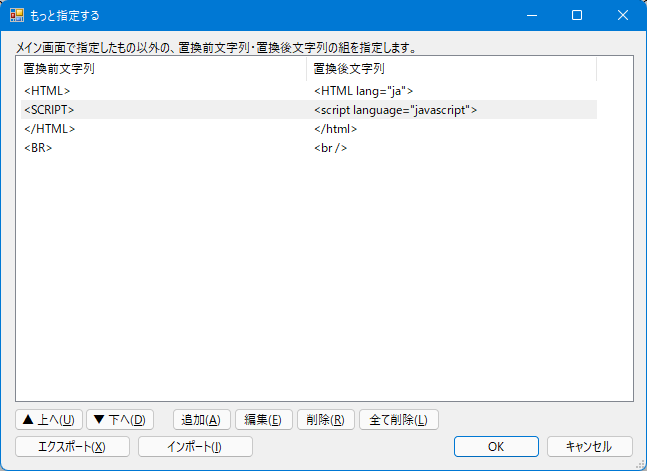Confirm with the OK button
Image resolution: width=647 pixels, height=471 pixels.
(x=496, y=446)
